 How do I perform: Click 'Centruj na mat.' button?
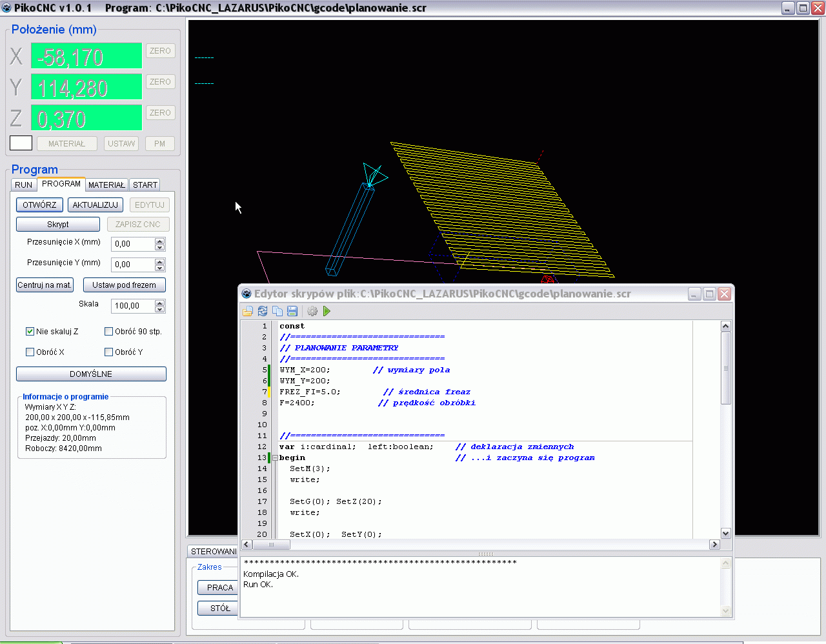pos(45,285)
